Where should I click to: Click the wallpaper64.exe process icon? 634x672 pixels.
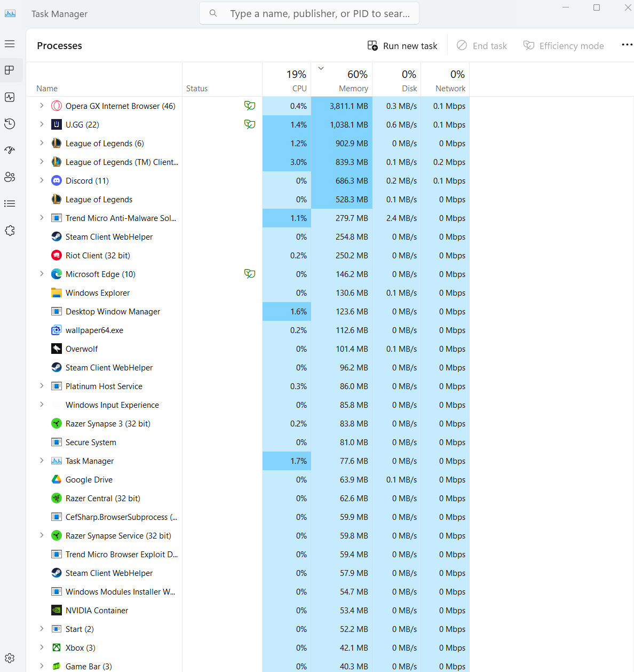tap(57, 330)
